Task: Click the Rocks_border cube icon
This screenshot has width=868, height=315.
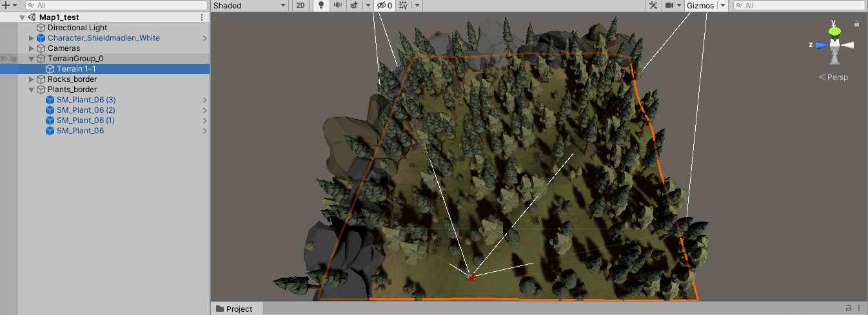Action: [41, 79]
